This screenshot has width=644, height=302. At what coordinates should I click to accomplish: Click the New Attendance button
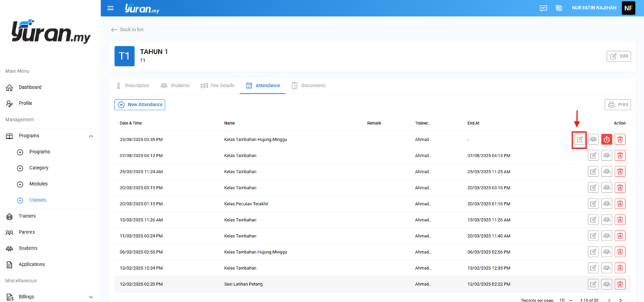coord(140,105)
